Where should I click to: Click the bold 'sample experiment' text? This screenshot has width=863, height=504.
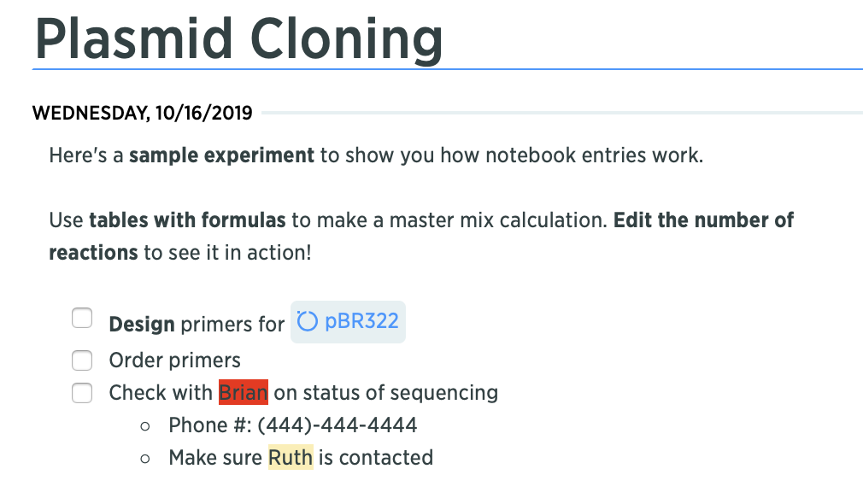[222, 155]
